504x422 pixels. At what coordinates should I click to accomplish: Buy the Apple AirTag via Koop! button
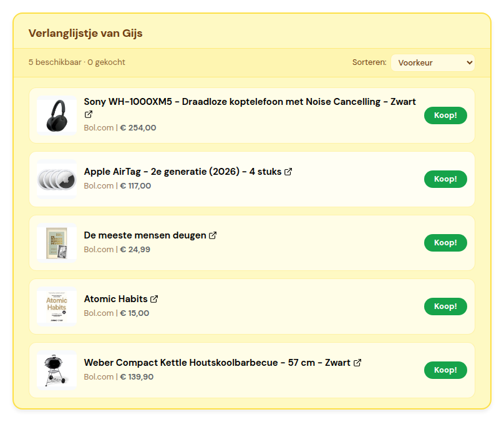[x=445, y=179]
